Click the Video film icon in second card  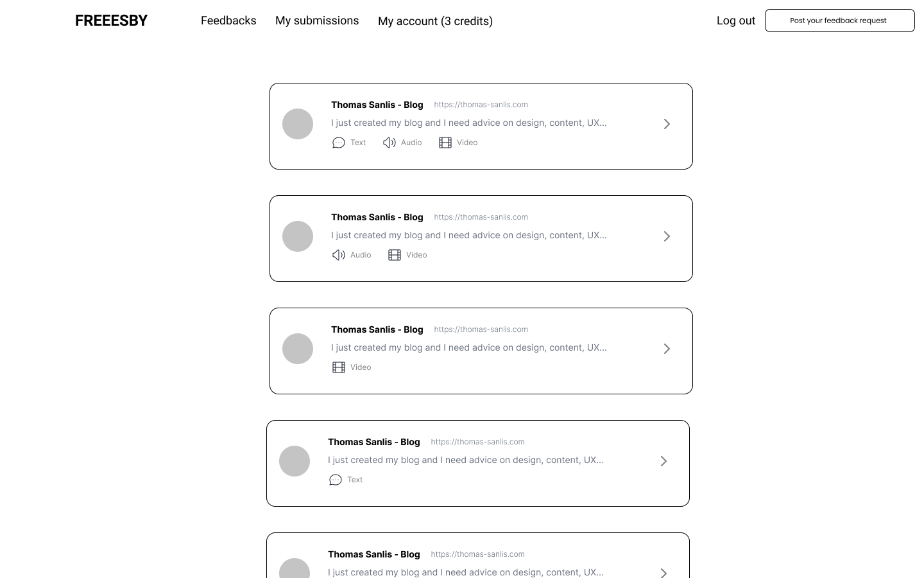pyautogui.click(x=394, y=255)
